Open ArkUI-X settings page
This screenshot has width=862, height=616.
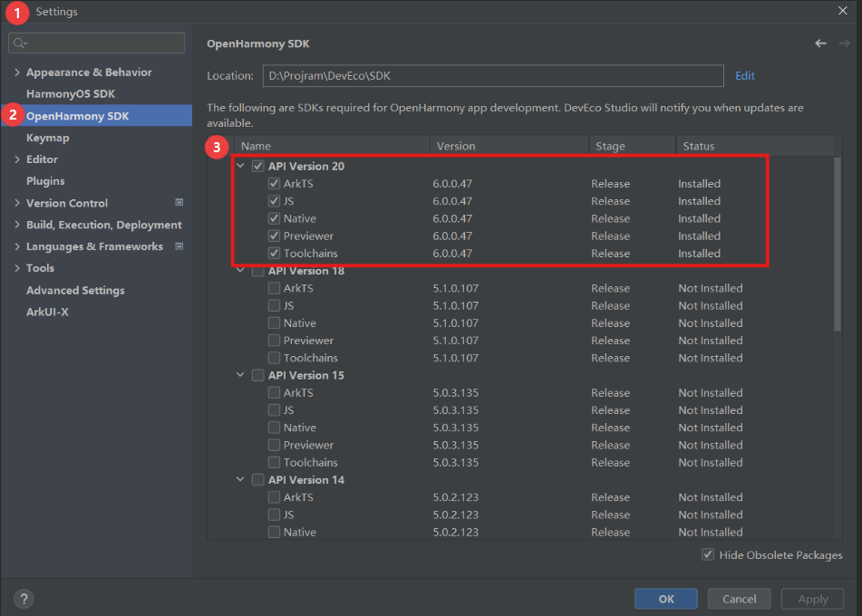click(x=47, y=313)
